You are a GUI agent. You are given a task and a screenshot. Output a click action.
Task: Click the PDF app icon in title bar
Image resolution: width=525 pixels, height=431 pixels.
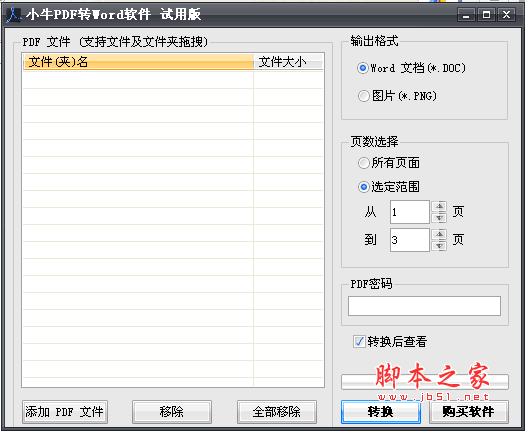[14, 15]
